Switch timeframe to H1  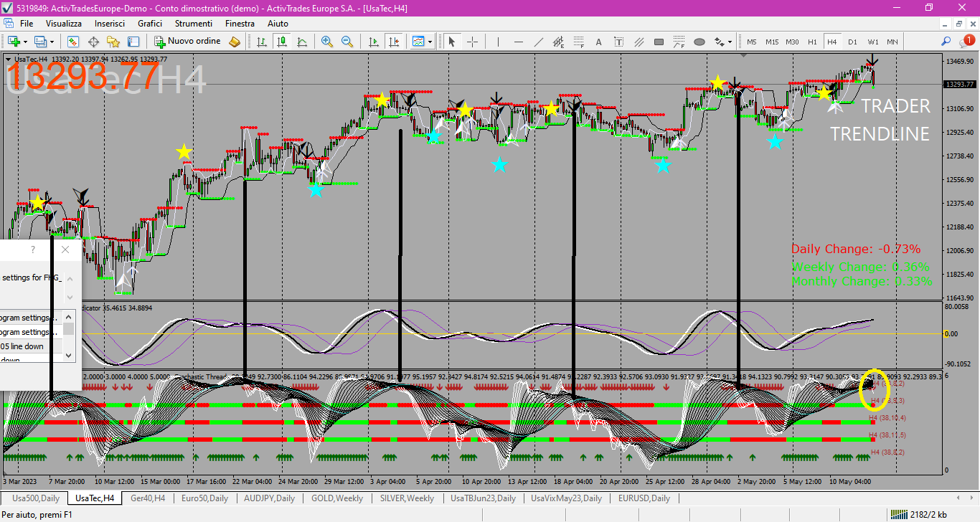812,42
